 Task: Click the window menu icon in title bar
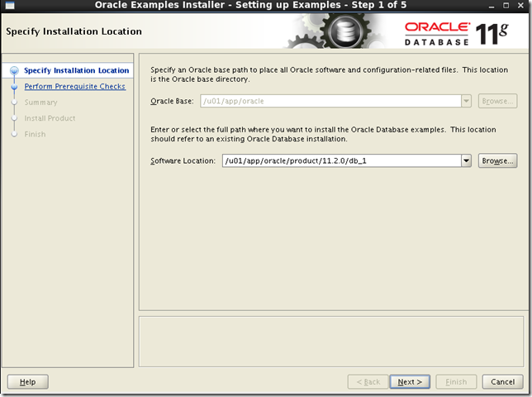(10, 5)
